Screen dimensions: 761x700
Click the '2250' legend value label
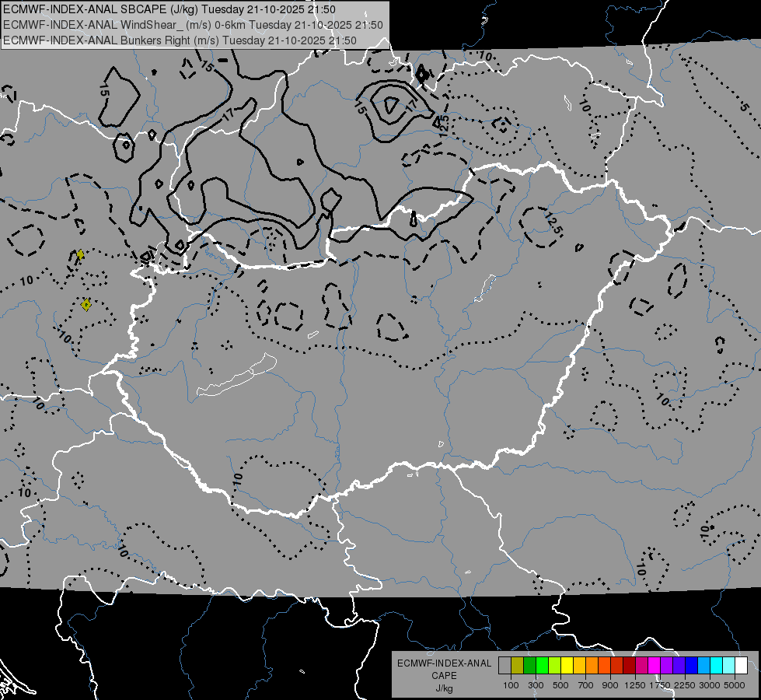point(685,685)
